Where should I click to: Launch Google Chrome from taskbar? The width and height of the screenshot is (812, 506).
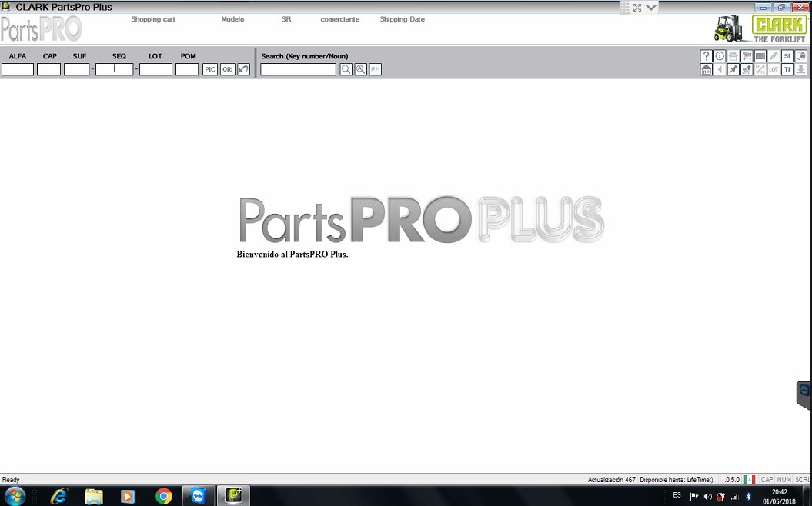tap(163, 496)
